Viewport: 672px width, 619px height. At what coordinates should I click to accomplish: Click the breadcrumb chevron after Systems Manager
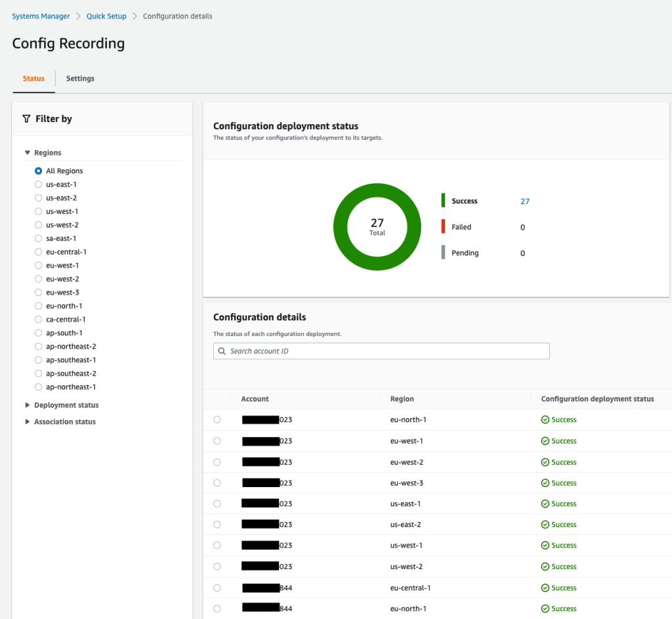[x=78, y=16]
